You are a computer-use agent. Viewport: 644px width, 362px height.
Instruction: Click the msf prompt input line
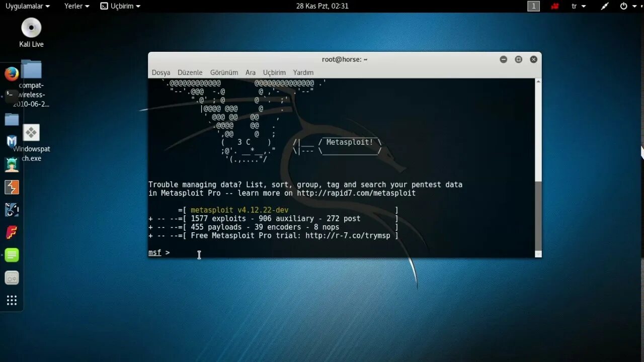(x=341, y=252)
